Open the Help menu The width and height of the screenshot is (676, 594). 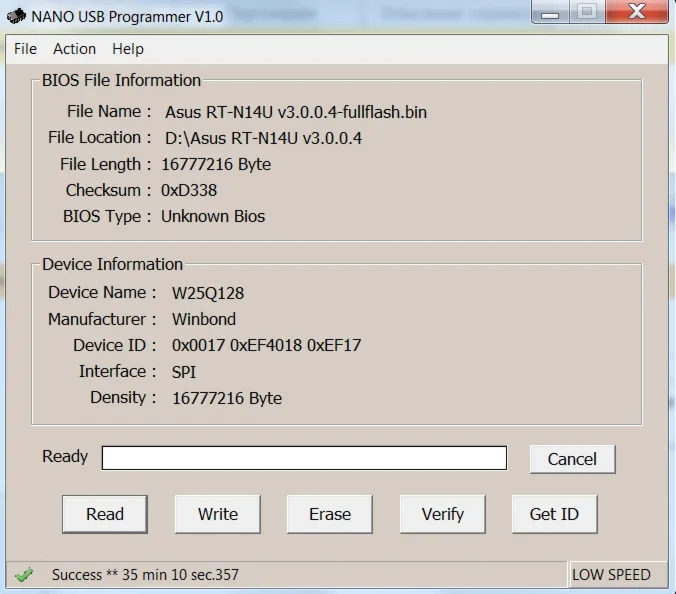(x=128, y=49)
